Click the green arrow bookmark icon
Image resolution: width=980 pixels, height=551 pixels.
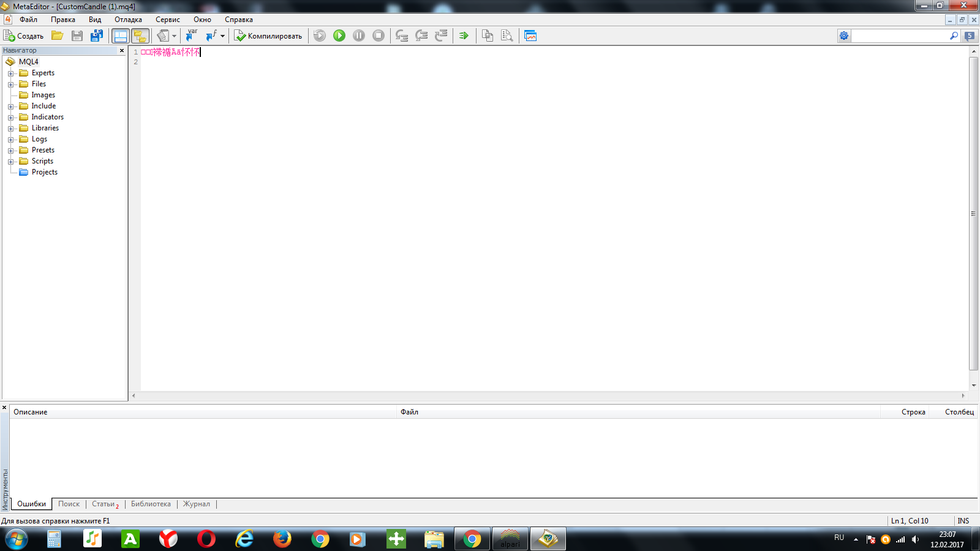click(464, 36)
